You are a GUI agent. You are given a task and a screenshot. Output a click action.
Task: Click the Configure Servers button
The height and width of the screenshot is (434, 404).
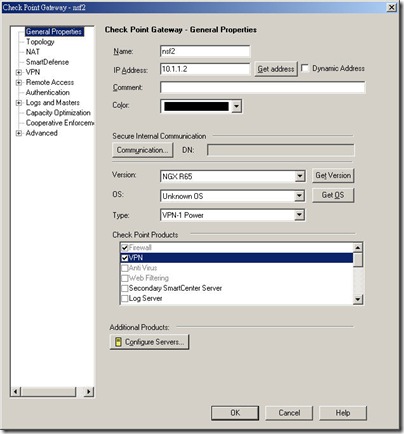pos(149,342)
